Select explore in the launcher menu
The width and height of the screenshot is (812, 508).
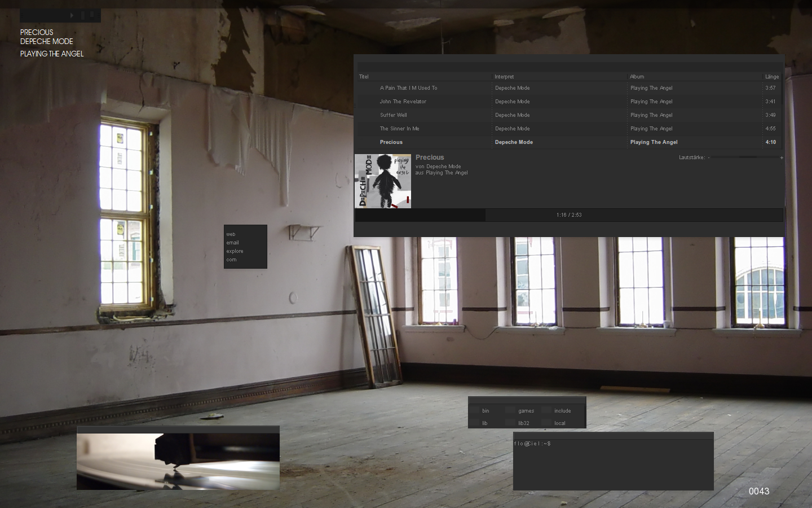pyautogui.click(x=235, y=251)
